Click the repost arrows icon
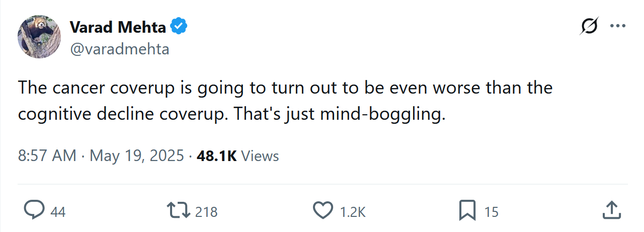This screenshot has height=232, width=644. 179,211
